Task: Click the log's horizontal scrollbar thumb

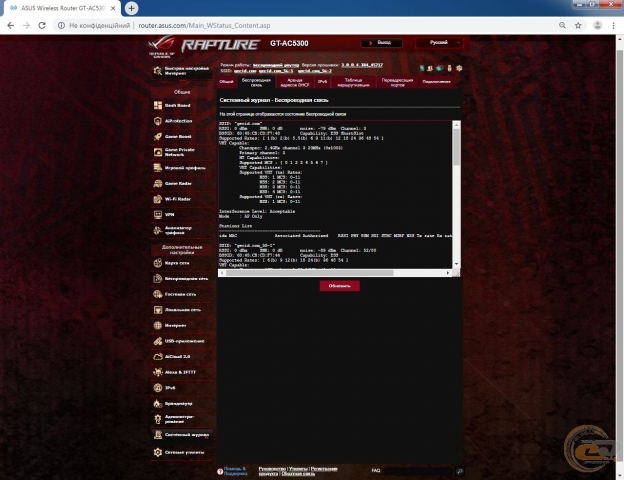Action: coord(309,273)
